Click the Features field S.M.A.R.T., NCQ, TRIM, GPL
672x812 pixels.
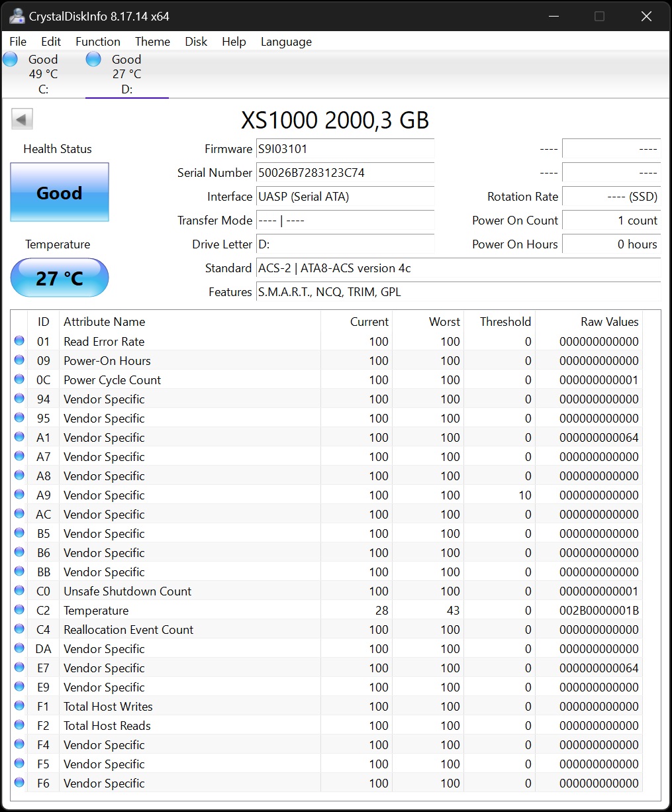(x=458, y=292)
